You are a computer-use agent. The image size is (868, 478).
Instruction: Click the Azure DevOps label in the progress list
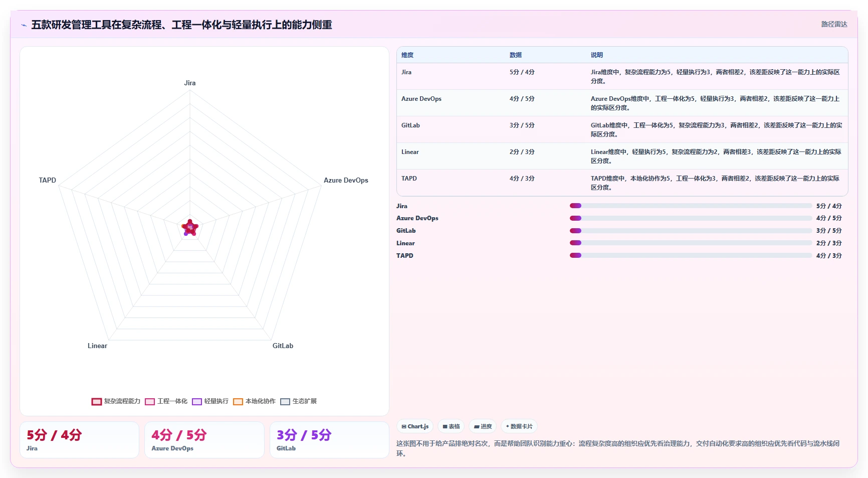point(417,218)
